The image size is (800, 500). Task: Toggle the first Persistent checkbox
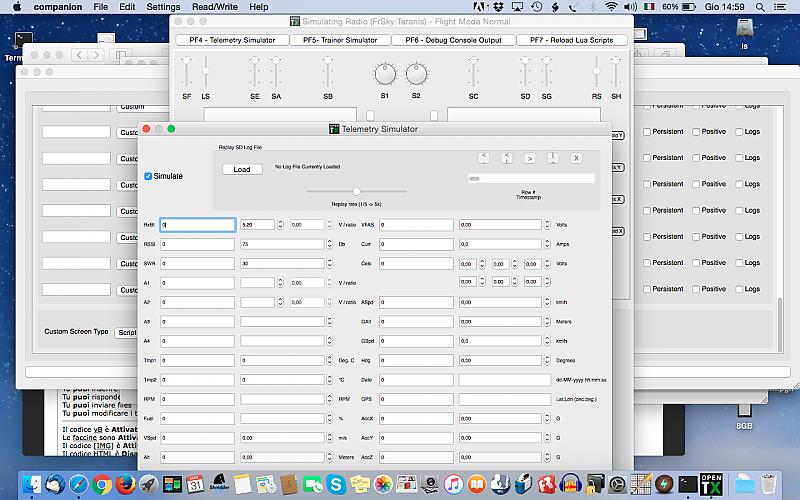click(x=647, y=104)
